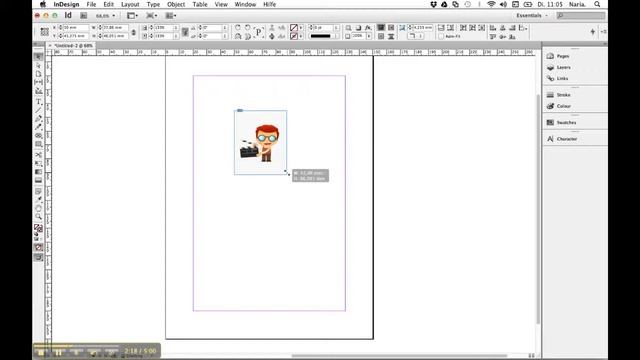Select the Hand tool
Screen dimensions: 640x360
pos(38,208)
